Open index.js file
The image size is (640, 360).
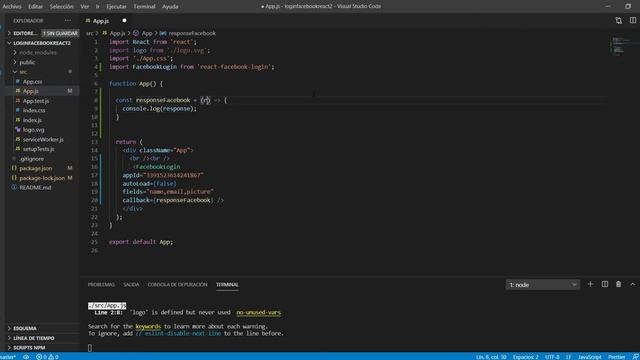pyautogui.click(x=32, y=120)
